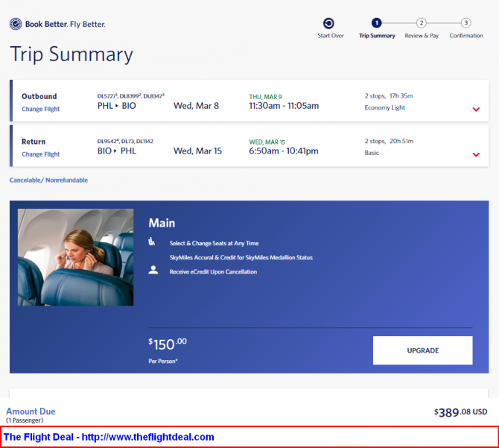Select step 3 Confirmation circle
The image size is (499, 448).
coord(466,23)
